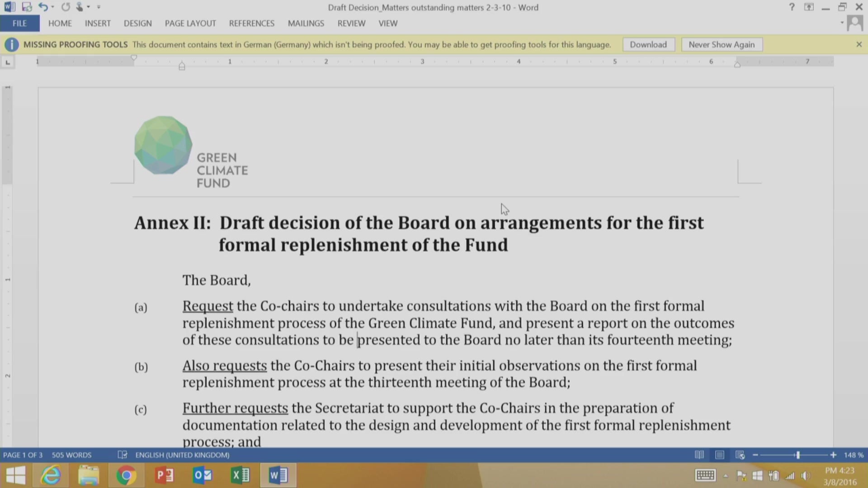
Task: Switch to the HOME ribbon tab
Action: tap(60, 23)
